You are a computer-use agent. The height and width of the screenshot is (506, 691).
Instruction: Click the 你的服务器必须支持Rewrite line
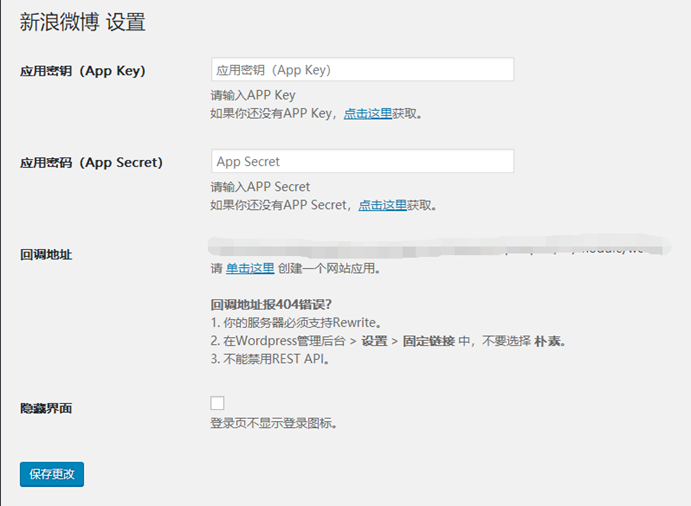coord(296,323)
